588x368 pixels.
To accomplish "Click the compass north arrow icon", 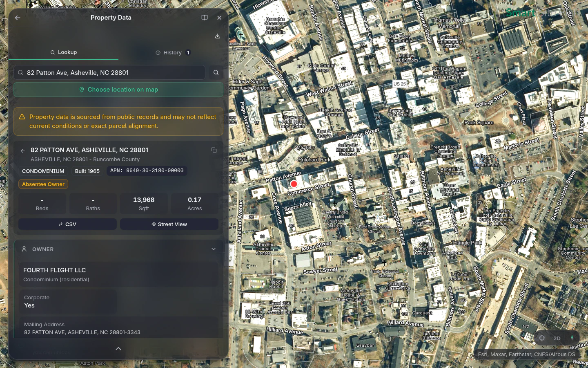I will [572, 338].
